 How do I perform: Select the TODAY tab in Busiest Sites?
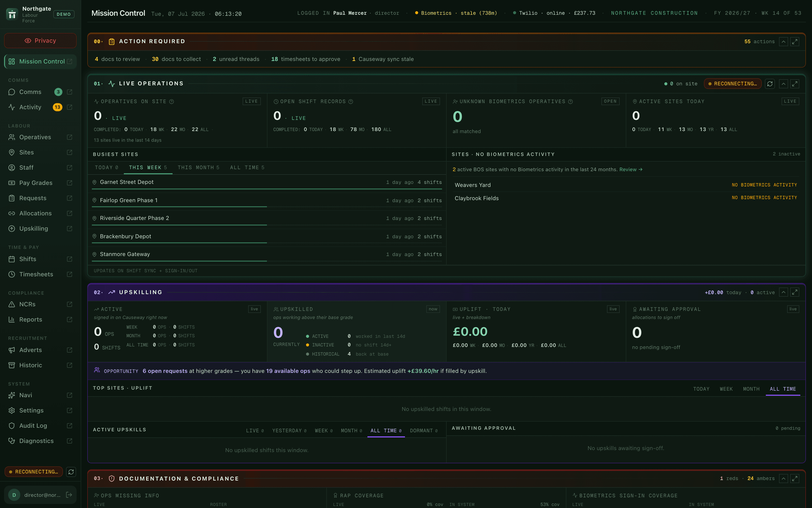tap(106, 167)
